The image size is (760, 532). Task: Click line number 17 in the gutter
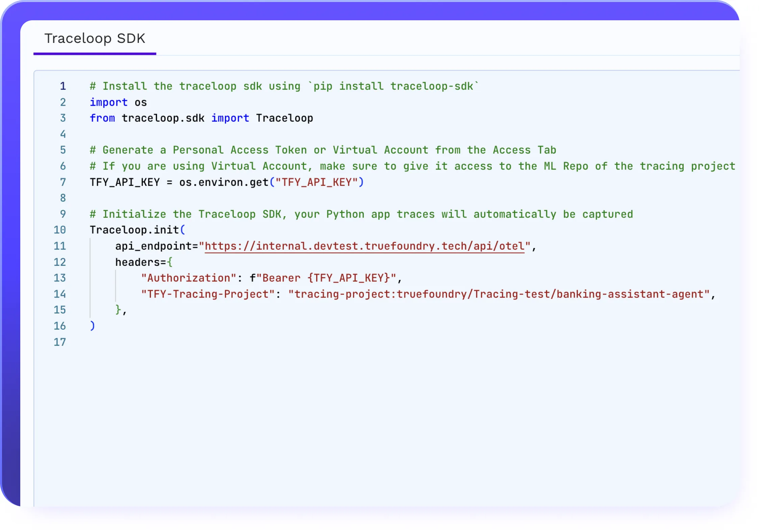tap(60, 342)
